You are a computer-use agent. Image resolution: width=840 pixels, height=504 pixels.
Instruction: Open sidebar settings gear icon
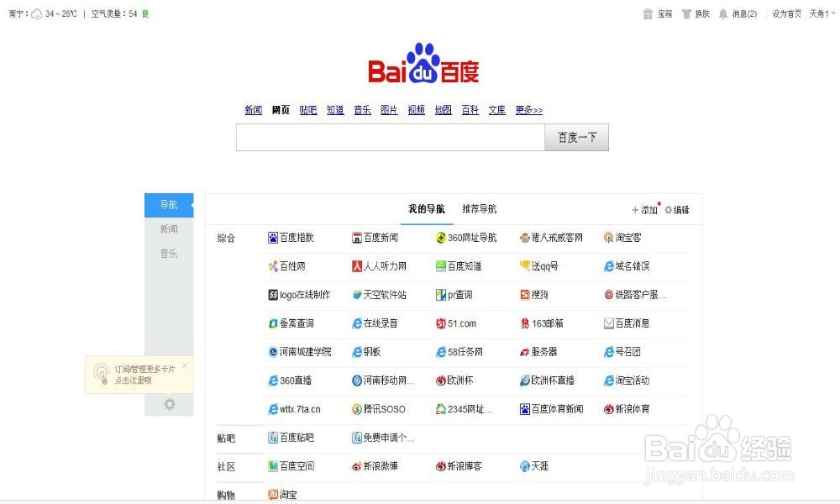(170, 404)
